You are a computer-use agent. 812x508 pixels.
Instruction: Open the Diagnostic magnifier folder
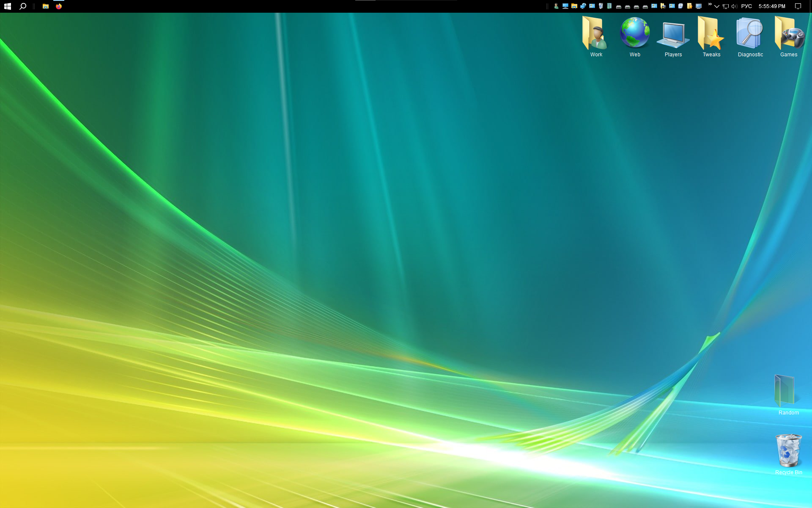click(x=750, y=35)
